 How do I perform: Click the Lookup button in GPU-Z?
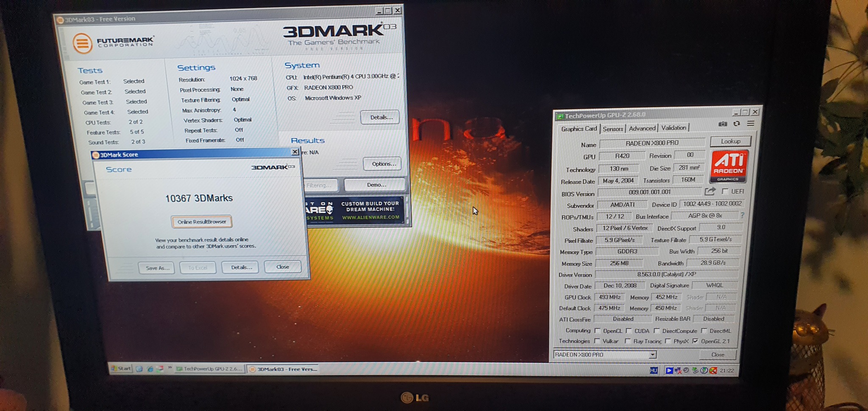(x=731, y=141)
